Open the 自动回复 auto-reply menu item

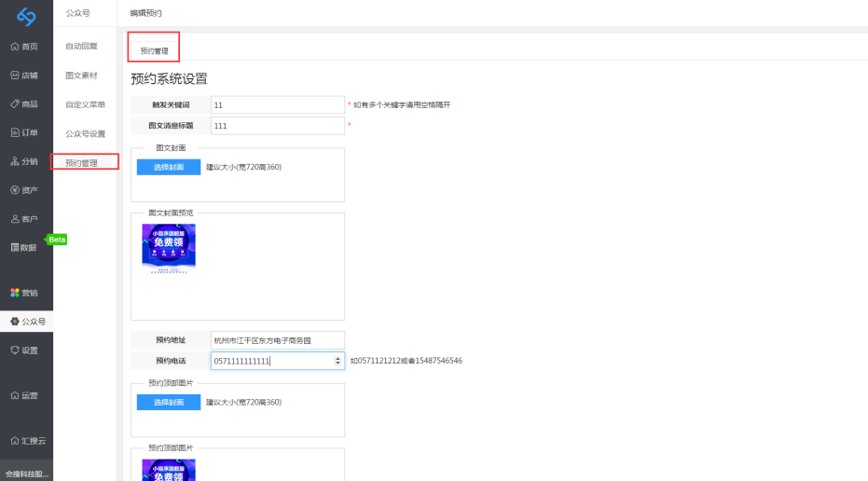click(x=81, y=46)
